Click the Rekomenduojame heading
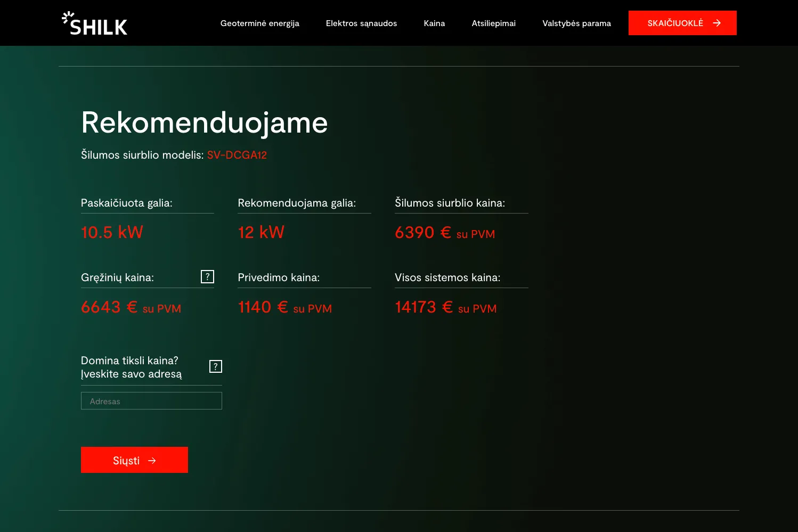This screenshot has height=532, width=798. point(204,122)
